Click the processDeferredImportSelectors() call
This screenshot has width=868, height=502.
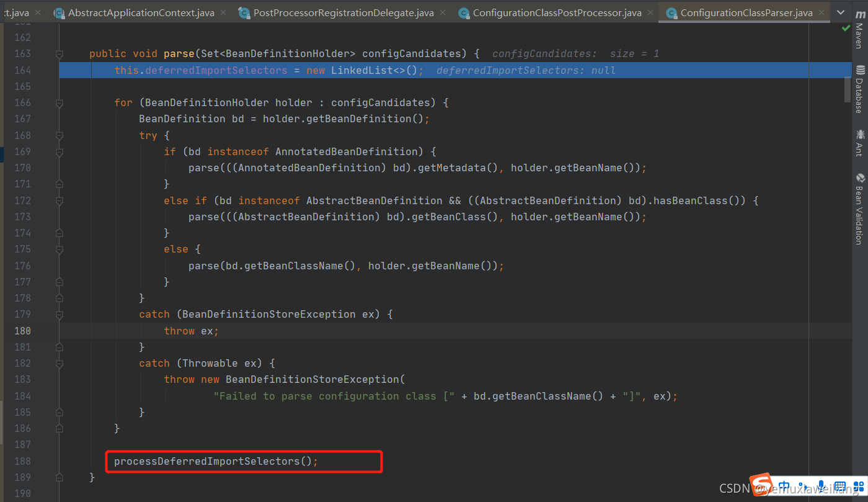pyautogui.click(x=216, y=461)
